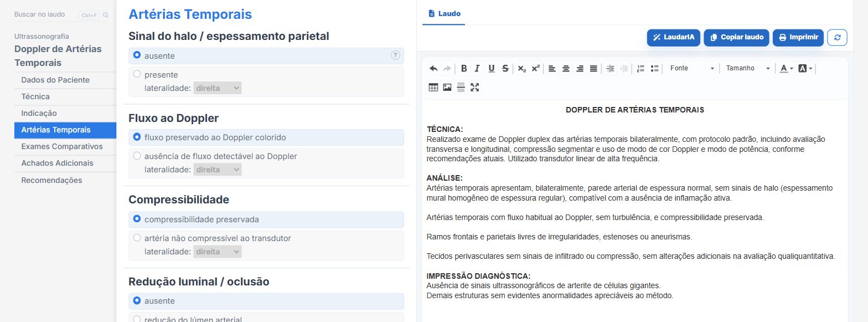Go to Dados do Paciente section
868x322 pixels.
tap(65, 80)
